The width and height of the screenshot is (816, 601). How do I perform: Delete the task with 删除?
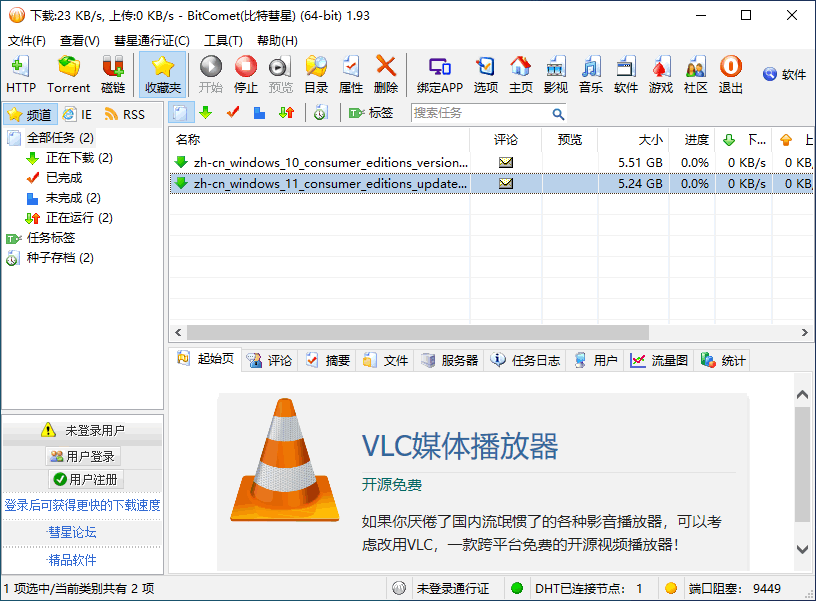tap(386, 74)
